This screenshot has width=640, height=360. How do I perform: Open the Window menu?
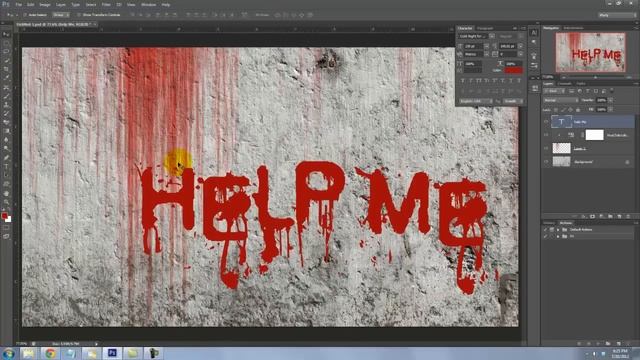tap(148, 4)
